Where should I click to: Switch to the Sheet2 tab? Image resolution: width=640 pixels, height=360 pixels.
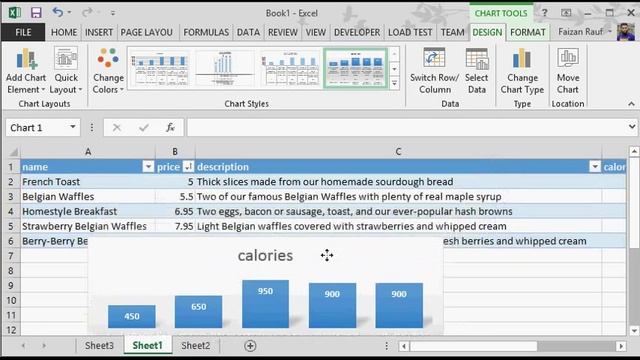(196, 346)
